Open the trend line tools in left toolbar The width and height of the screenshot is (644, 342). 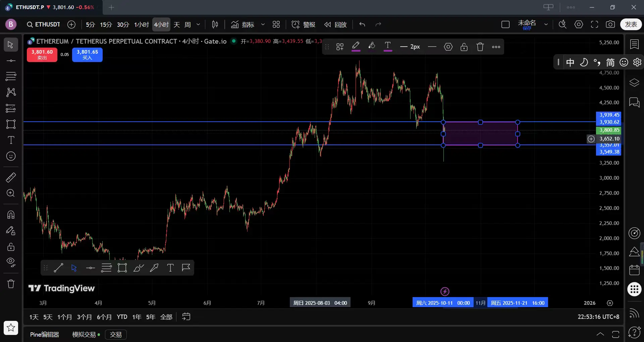(x=11, y=61)
